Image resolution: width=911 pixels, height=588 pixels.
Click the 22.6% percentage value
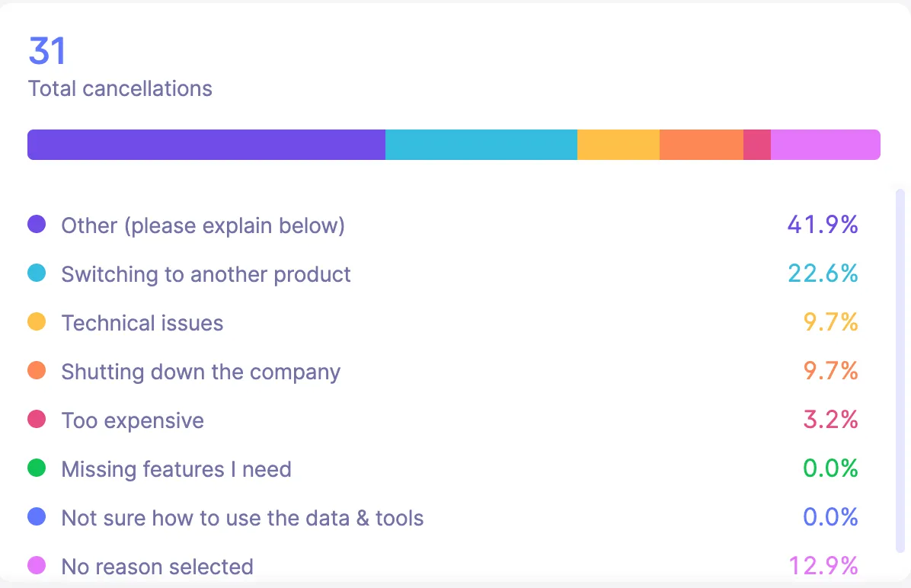(x=823, y=273)
